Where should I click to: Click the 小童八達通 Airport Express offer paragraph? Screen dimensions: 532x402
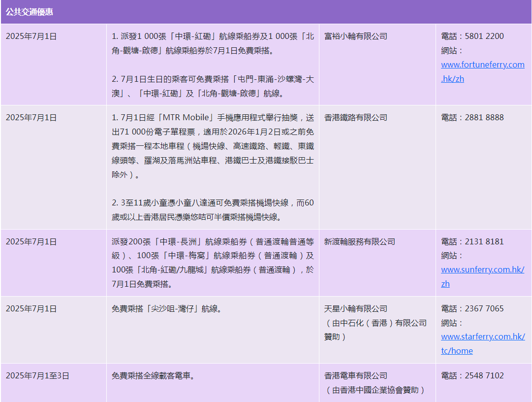pyautogui.click(x=213, y=210)
